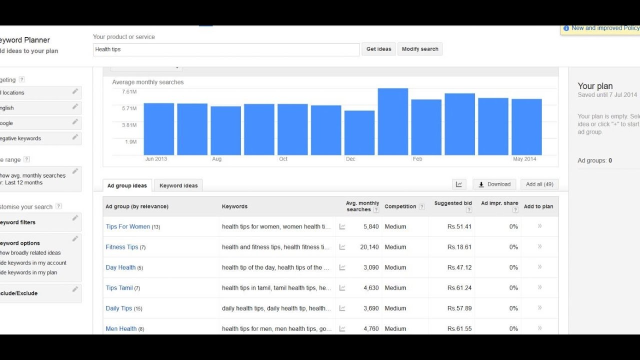Open Tips For Women ad group

pos(128,227)
